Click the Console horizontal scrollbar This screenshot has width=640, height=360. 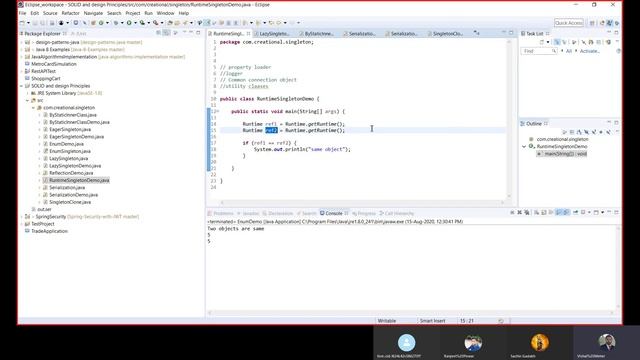click(x=411, y=313)
